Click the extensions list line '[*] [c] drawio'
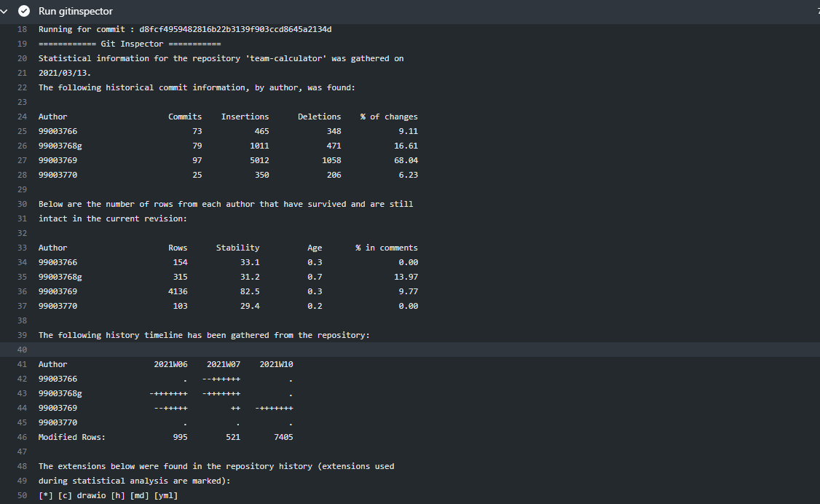Screen dimensions: 820x504 click(x=109, y=495)
